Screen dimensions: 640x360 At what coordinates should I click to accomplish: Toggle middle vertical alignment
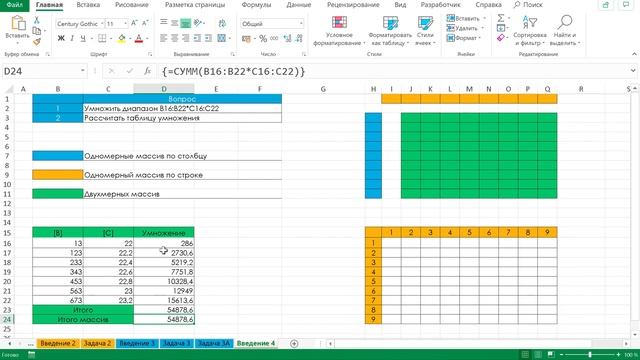coord(175,23)
